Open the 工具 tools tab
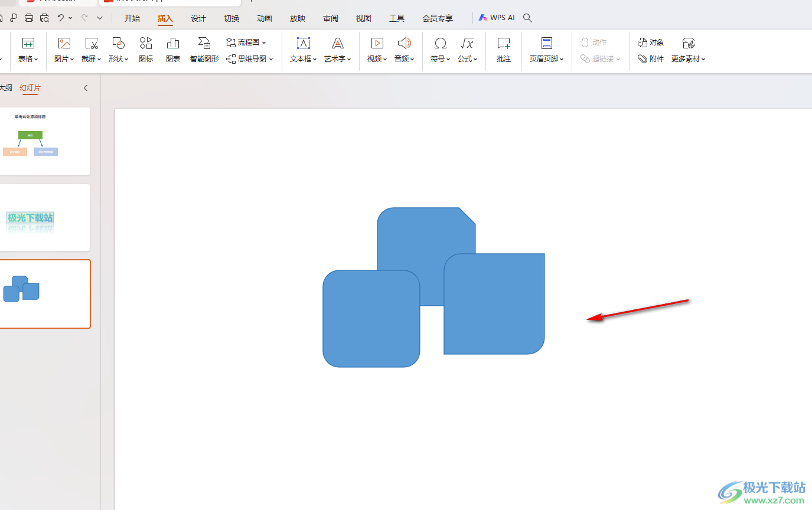Screen dimensions: 812x510 coord(397,18)
